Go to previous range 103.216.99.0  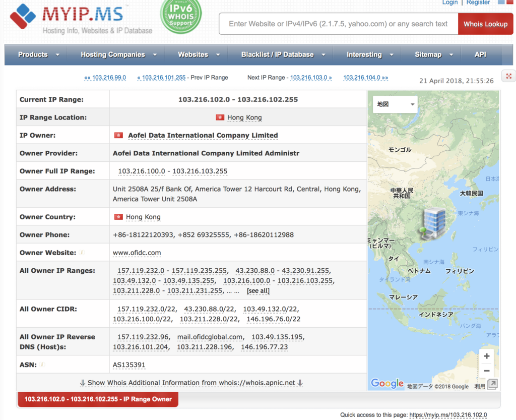tap(105, 78)
